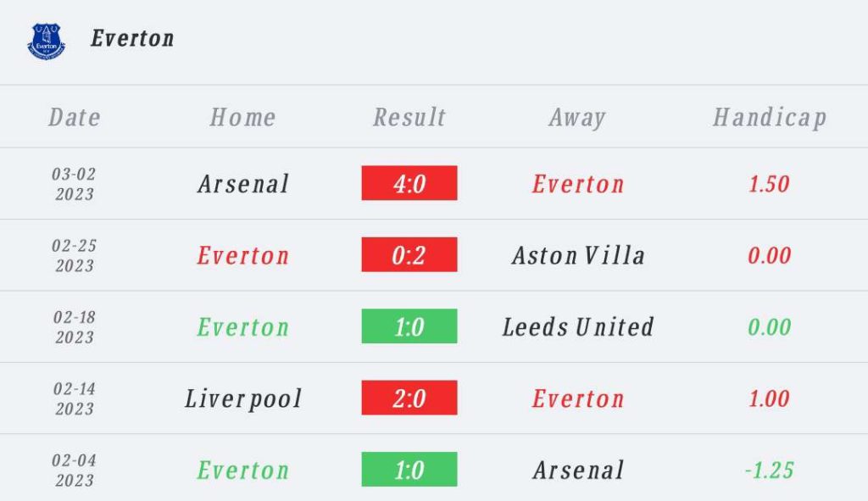Image resolution: width=868 pixels, height=501 pixels.
Task: Click the Away column header
Action: [577, 118]
